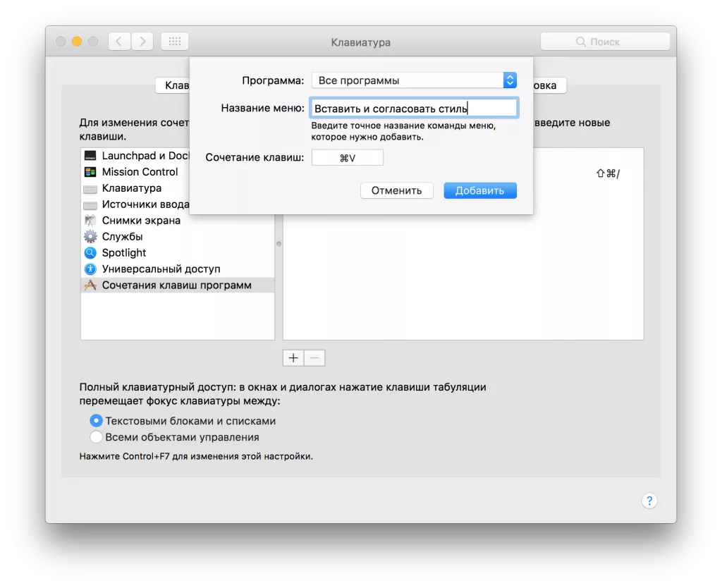The image size is (722, 588).
Task: Click the Добавить button
Action: [x=479, y=190]
